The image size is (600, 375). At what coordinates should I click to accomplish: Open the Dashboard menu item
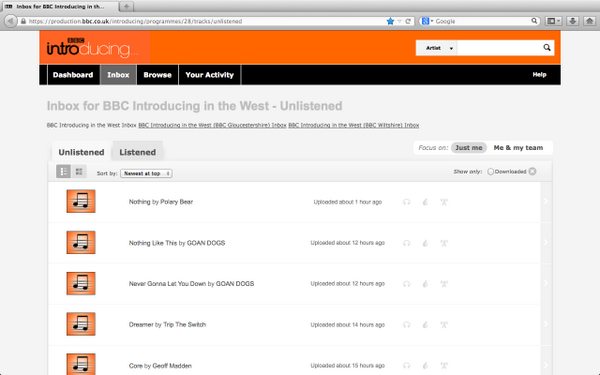click(x=73, y=75)
